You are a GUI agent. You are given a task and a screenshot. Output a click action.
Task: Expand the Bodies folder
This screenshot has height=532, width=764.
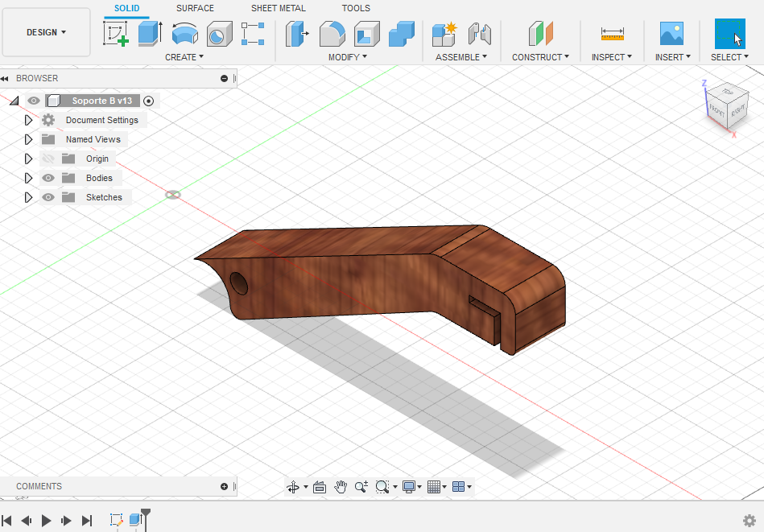click(x=28, y=179)
